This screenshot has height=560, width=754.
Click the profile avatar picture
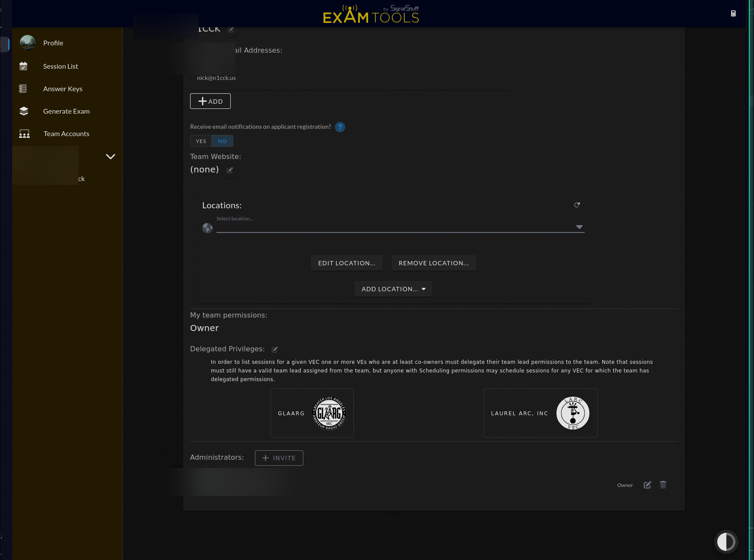pyautogui.click(x=28, y=43)
